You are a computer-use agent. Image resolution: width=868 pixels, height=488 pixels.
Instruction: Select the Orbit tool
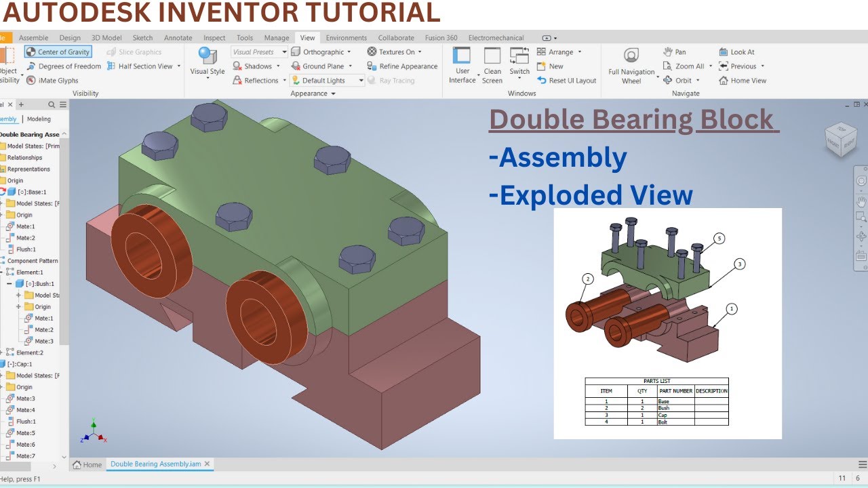coord(677,81)
